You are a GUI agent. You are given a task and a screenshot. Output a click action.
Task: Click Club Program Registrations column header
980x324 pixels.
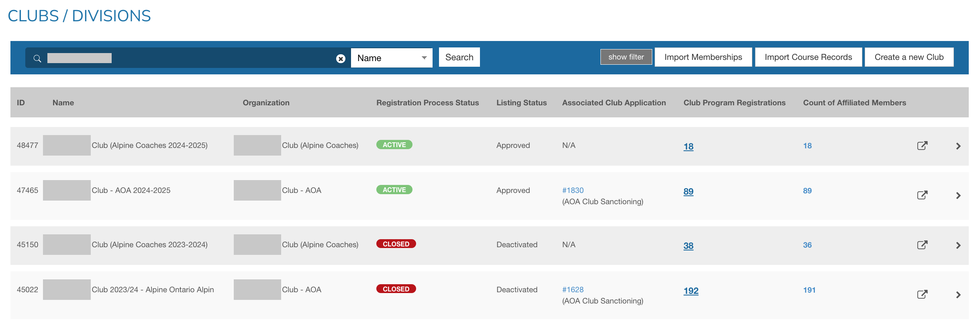tap(735, 103)
